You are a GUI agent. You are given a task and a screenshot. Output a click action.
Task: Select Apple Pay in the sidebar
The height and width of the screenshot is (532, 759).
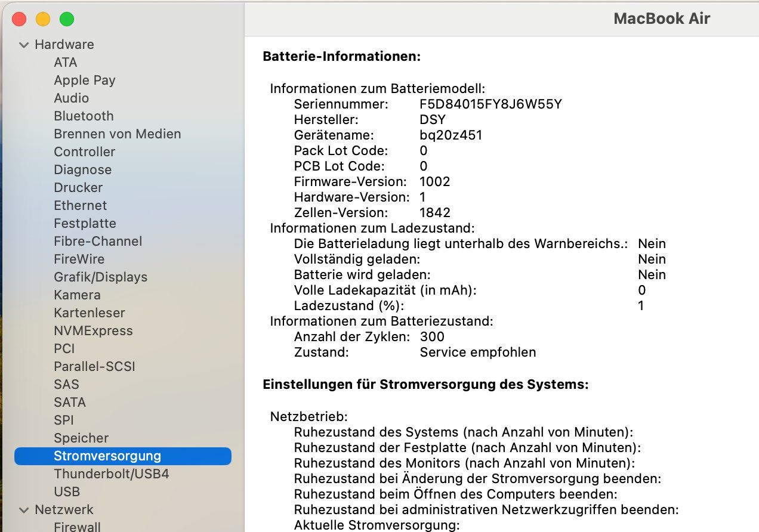click(x=85, y=81)
